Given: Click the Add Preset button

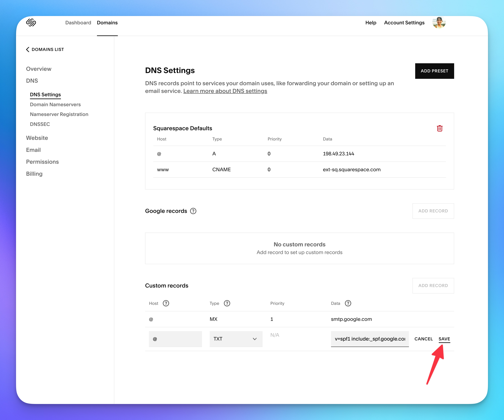Looking at the screenshot, I should [434, 71].
